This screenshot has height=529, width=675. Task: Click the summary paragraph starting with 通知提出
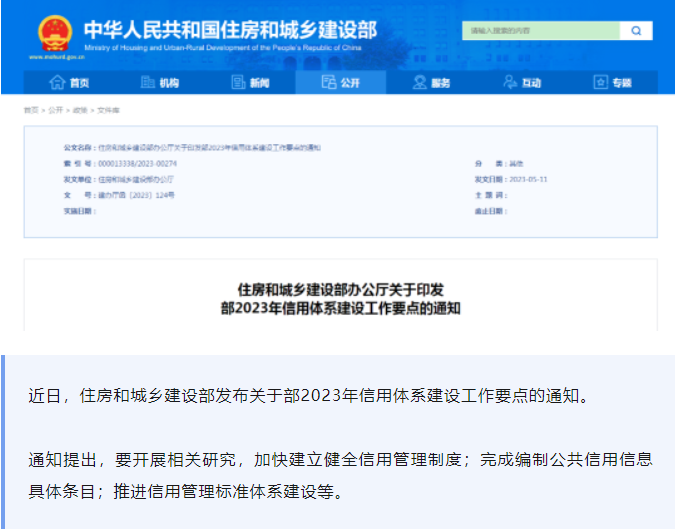340,475
